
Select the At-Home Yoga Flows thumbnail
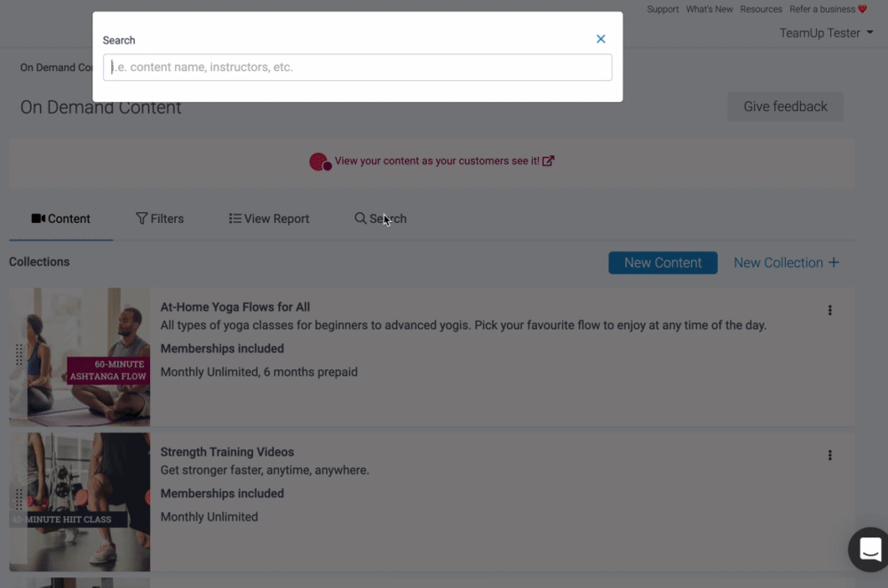[80, 356]
